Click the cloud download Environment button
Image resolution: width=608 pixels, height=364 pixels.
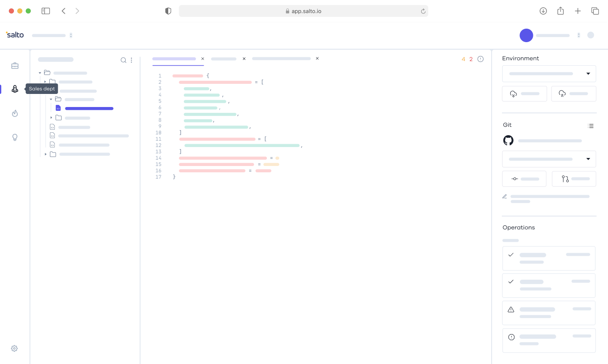525,94
